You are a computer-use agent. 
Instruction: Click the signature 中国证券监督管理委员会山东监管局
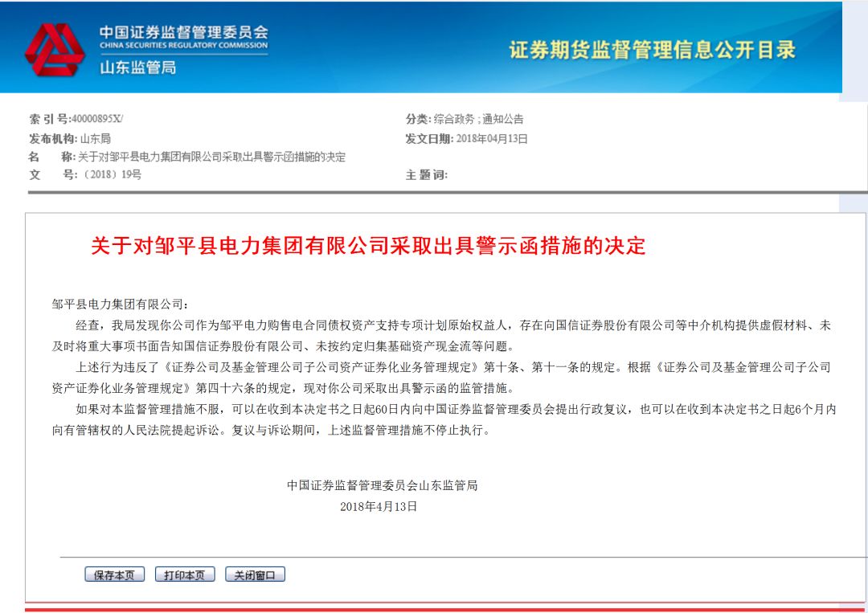[x=382, y=485]
